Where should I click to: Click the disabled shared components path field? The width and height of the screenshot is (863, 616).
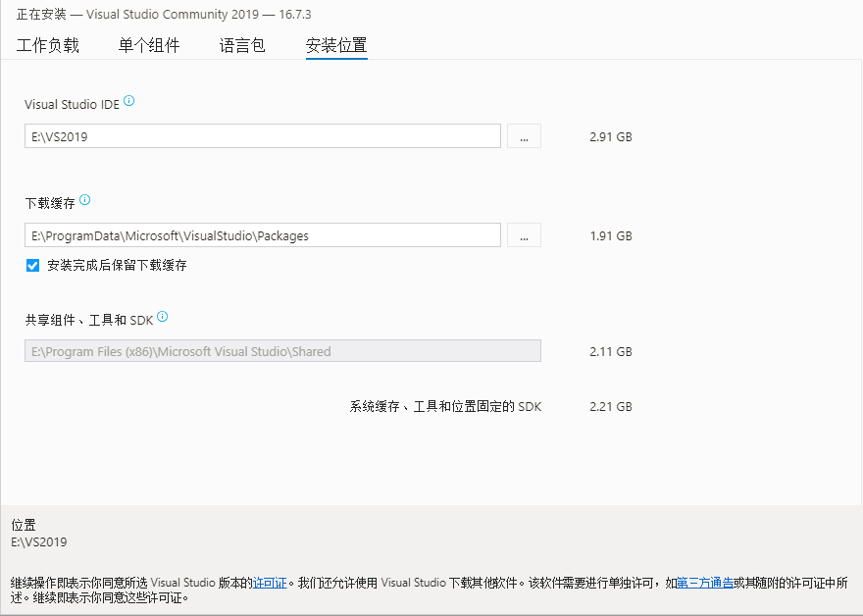[282, 350]
